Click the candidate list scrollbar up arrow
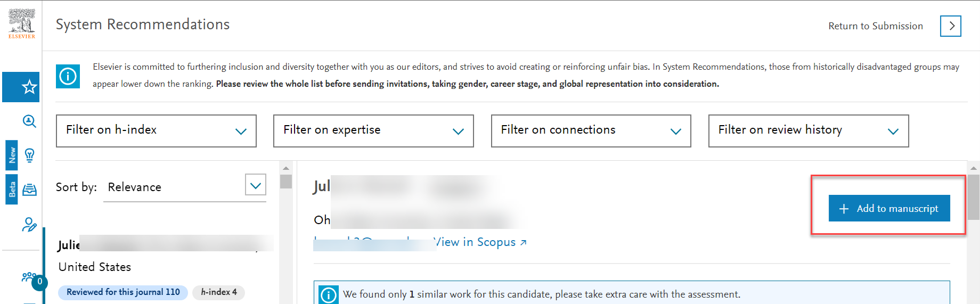980x304 pixels. pos(286,168)
